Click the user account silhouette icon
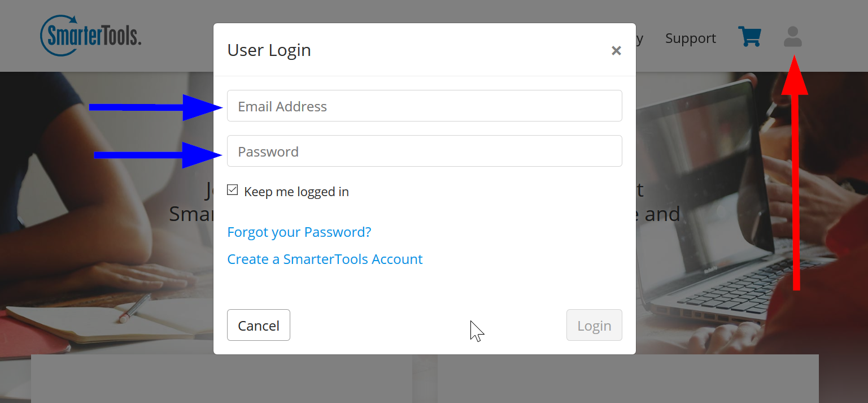Image resolution: width=868 pixels, height=403 pixels. pyautogui.click(x=793, y=37)
